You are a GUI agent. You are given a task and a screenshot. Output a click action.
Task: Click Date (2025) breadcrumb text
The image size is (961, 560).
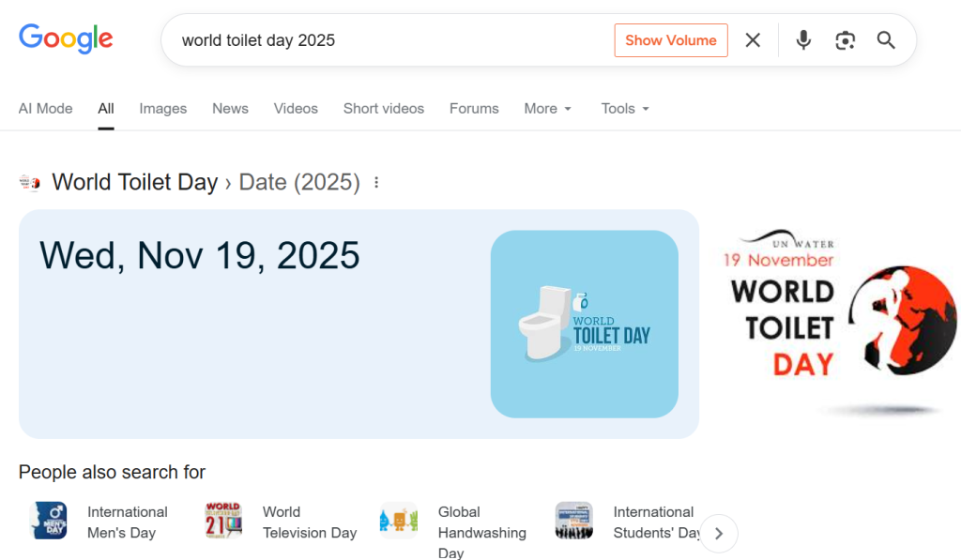[x=299, y=182]
